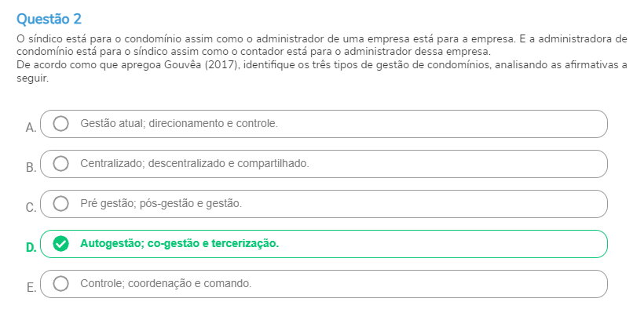
Task: Click empty right area of option A box
Action: (x=442, y=124)
